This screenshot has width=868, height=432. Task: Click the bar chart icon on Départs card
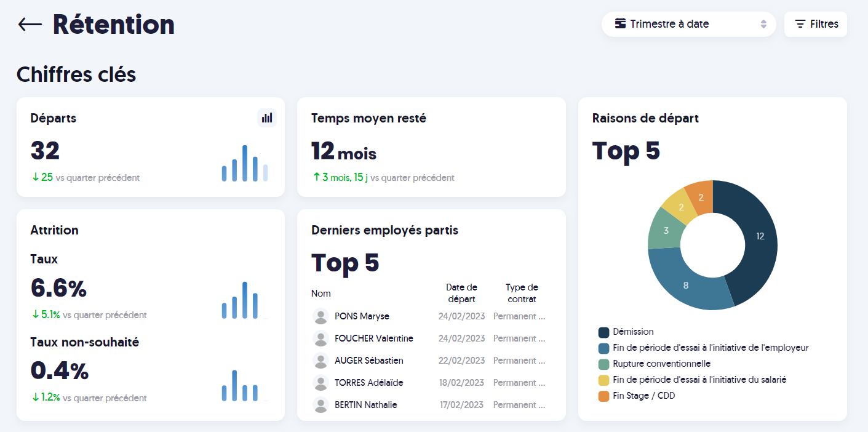[266, 118]
